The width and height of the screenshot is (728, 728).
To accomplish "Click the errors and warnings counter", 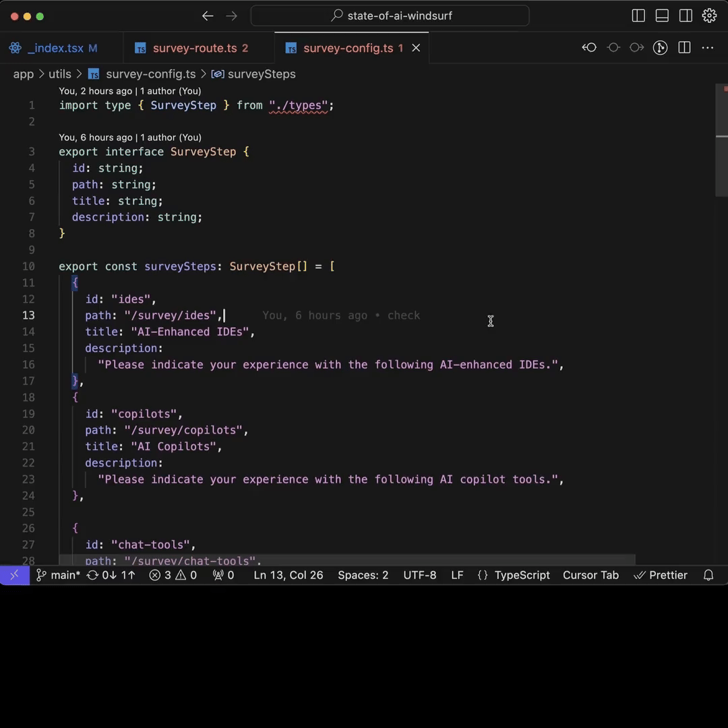I will [x=173, y=575].
